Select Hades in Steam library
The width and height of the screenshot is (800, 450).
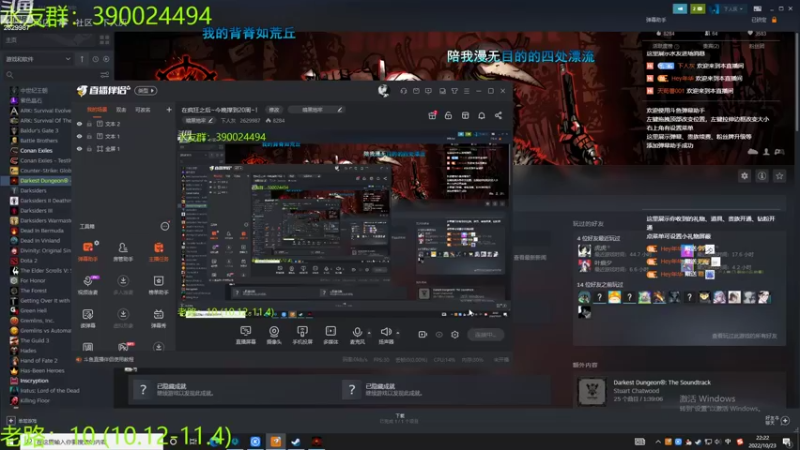pos(28,351)
